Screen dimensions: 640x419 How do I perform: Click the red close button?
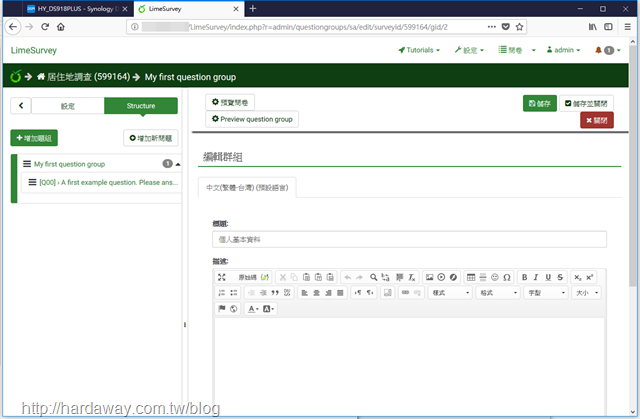(597, 120)
